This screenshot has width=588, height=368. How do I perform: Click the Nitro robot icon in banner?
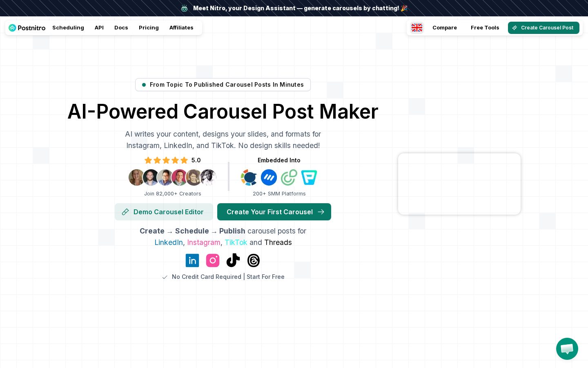pyautogui.click(x=185, y=8)
